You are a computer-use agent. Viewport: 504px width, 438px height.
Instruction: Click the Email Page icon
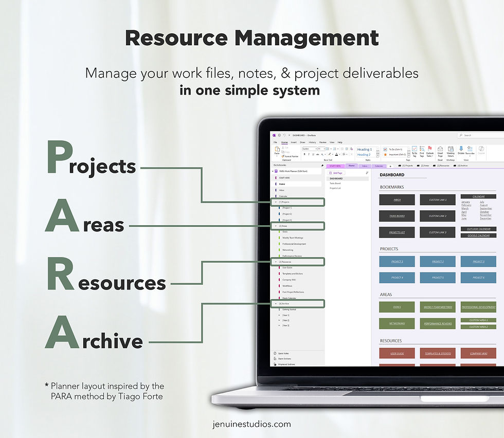[440, 149]
